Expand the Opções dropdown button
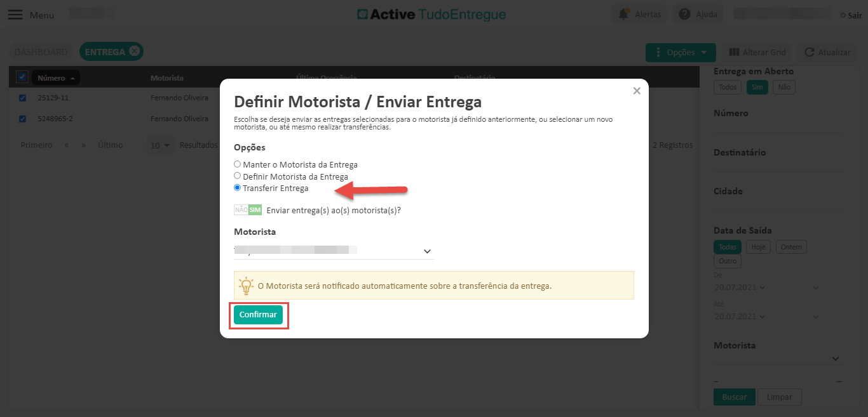 [681, 52]
